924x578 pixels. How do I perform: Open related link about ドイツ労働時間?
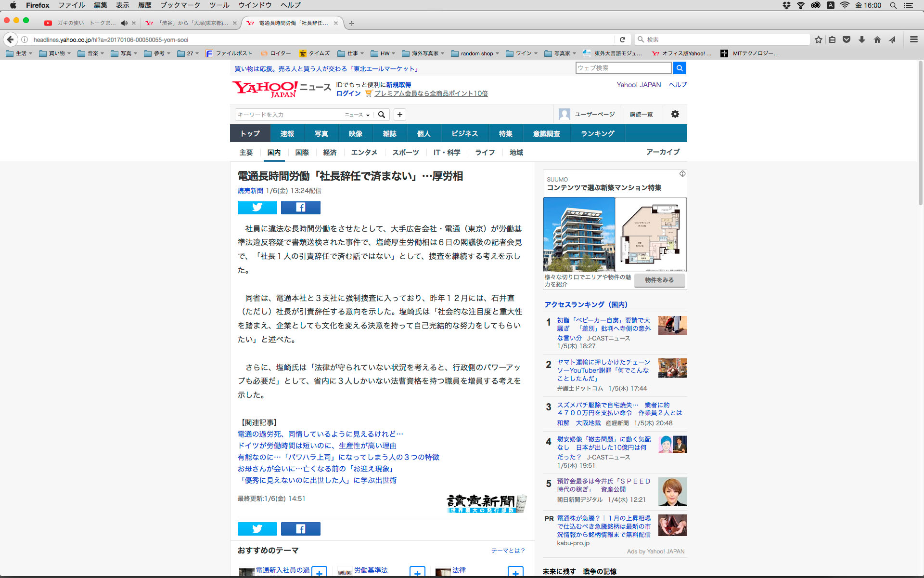(317, 446)
